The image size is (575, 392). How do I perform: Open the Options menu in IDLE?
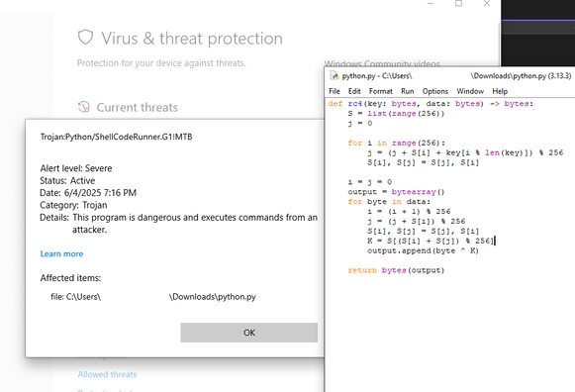(x=434, y=91)
